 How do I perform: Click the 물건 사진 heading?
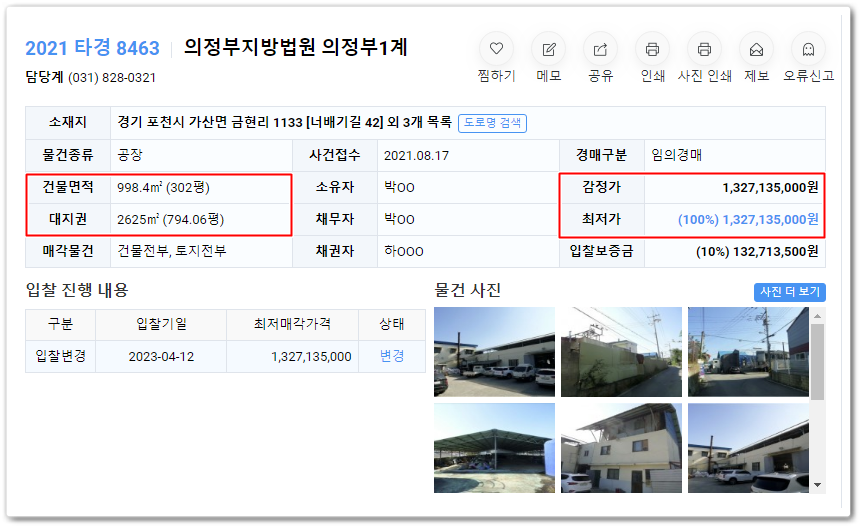[x=467, y=290]
